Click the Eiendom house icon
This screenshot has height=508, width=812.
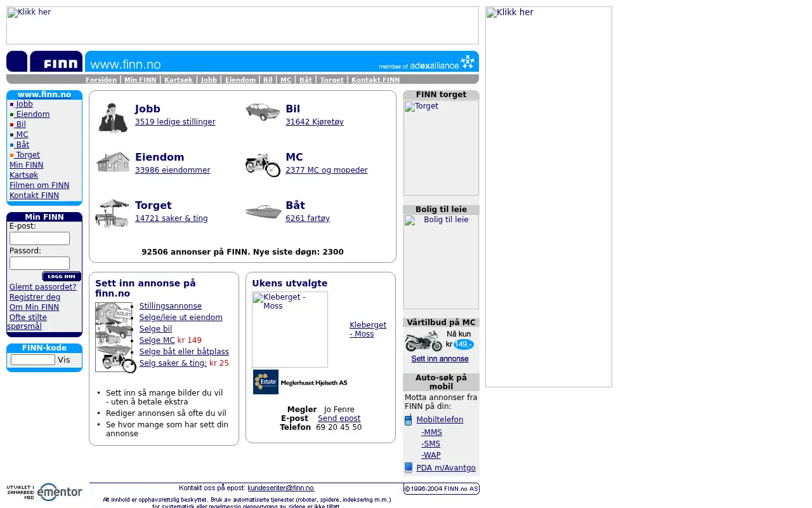click(113, 162)
